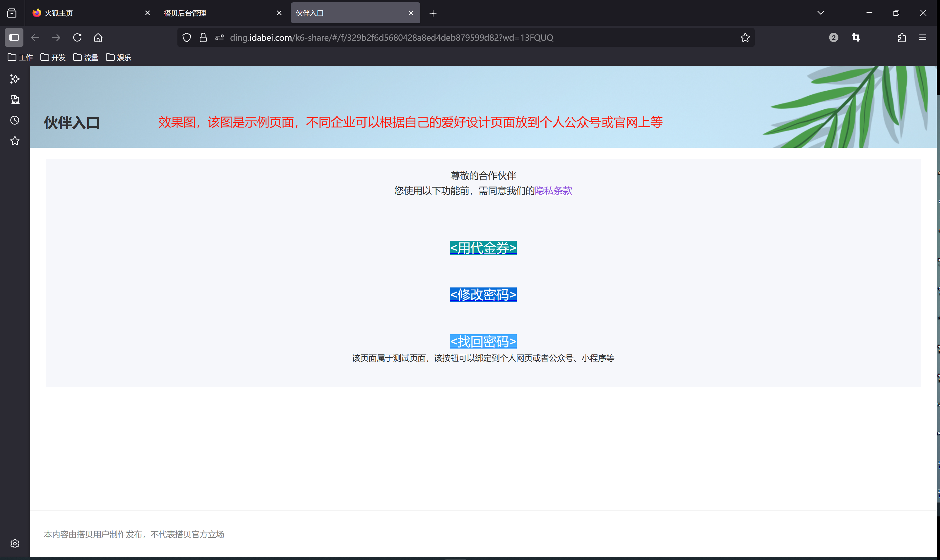The image size is (940, 560).
Task: Collapse the sidebar with the sidebar button
Action: pos(14,37)
